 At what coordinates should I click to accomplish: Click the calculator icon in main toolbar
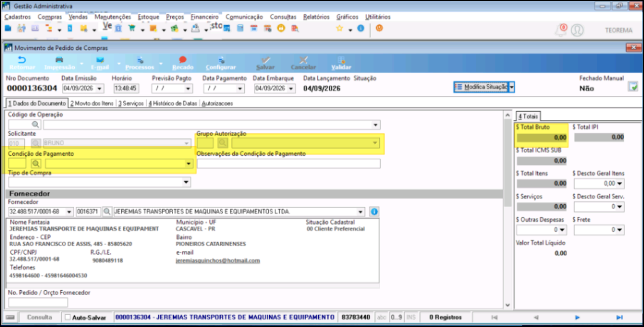coord(240,28)
